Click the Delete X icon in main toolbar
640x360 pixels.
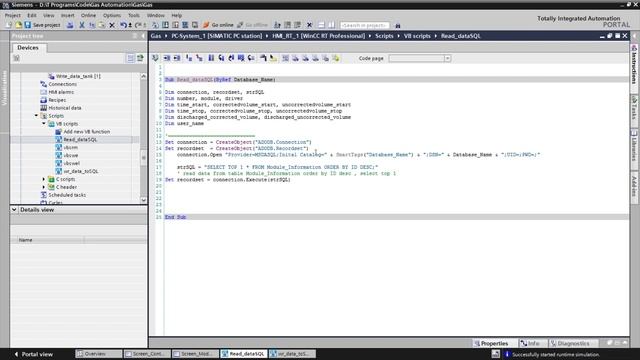(x=112, y=25)
